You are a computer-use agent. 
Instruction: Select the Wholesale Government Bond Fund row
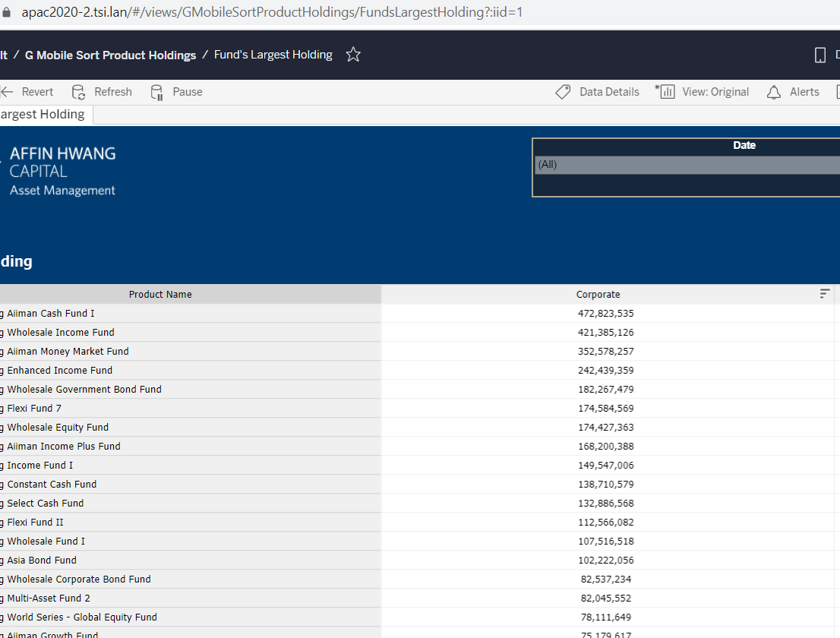tap(84, 390)
